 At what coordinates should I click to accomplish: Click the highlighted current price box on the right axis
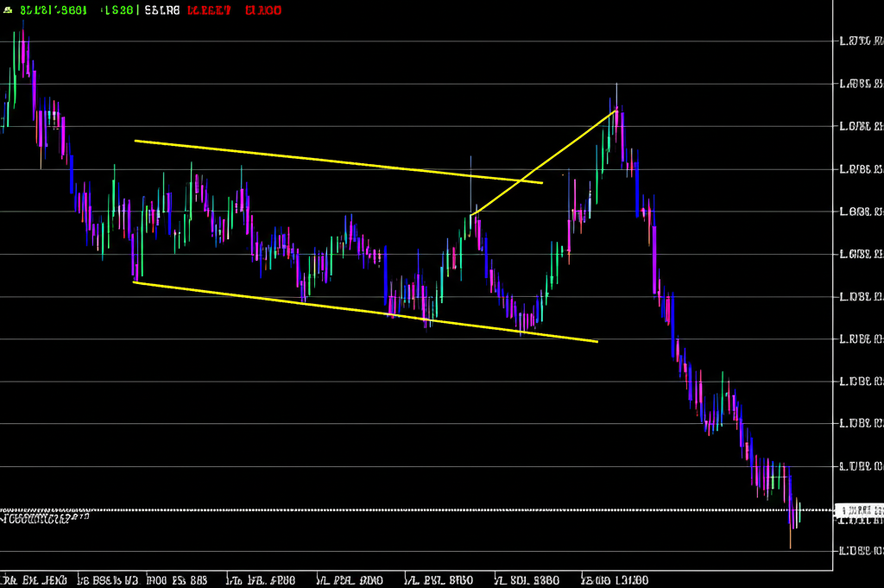(859, 510)
